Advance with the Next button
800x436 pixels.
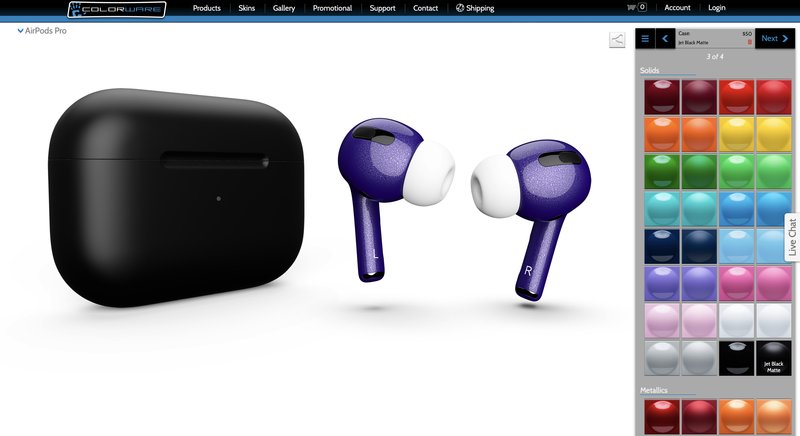click(774, 39)
